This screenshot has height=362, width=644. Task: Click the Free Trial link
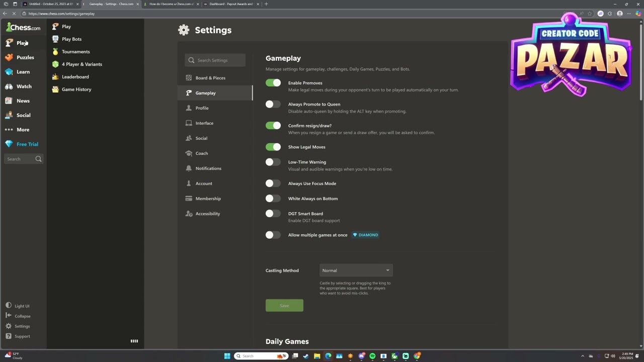27,144
